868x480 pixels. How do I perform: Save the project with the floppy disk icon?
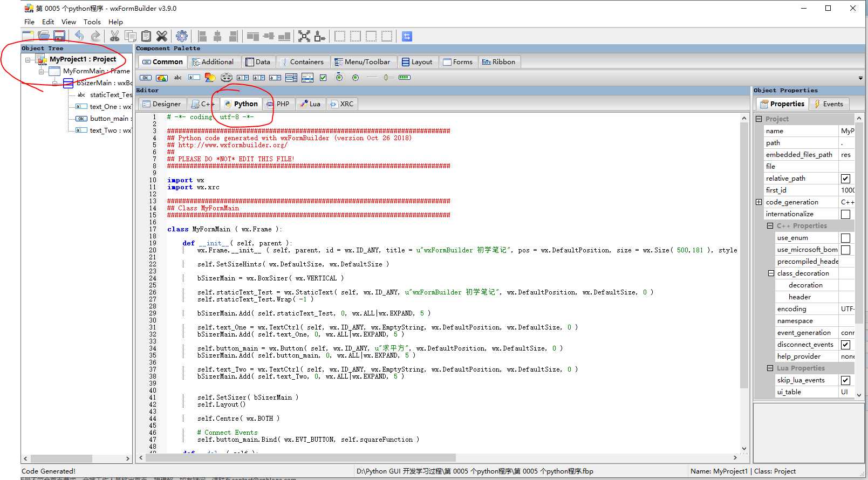point(59,36)
